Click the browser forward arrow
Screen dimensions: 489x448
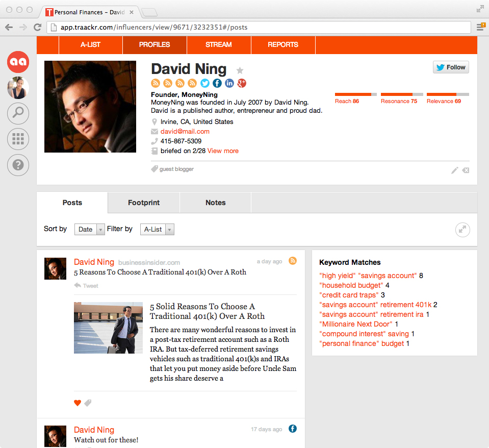[23, 27]
